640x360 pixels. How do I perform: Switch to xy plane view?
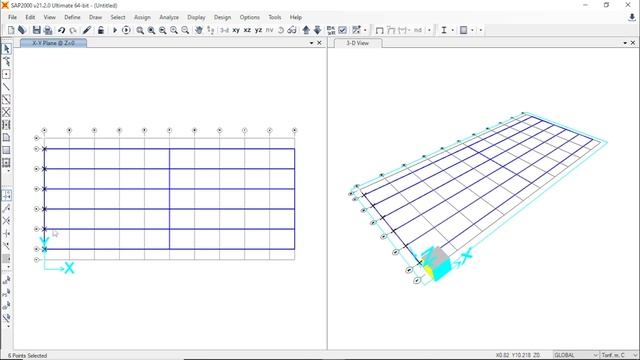[236, 30]
